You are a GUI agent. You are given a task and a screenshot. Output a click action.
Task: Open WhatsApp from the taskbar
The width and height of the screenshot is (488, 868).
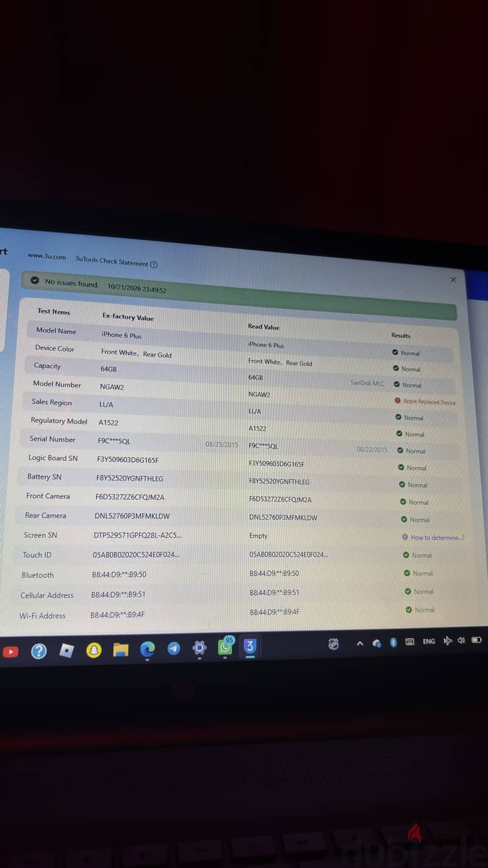coord(226,647)
